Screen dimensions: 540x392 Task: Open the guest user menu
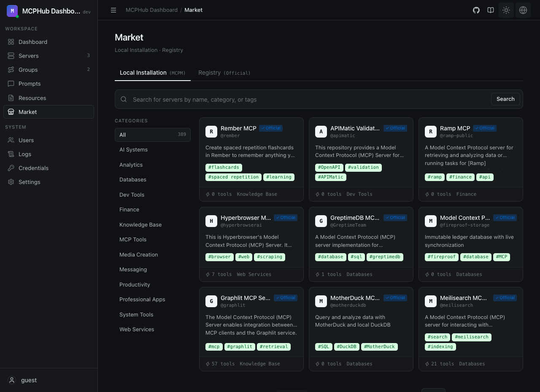(49, 380)
